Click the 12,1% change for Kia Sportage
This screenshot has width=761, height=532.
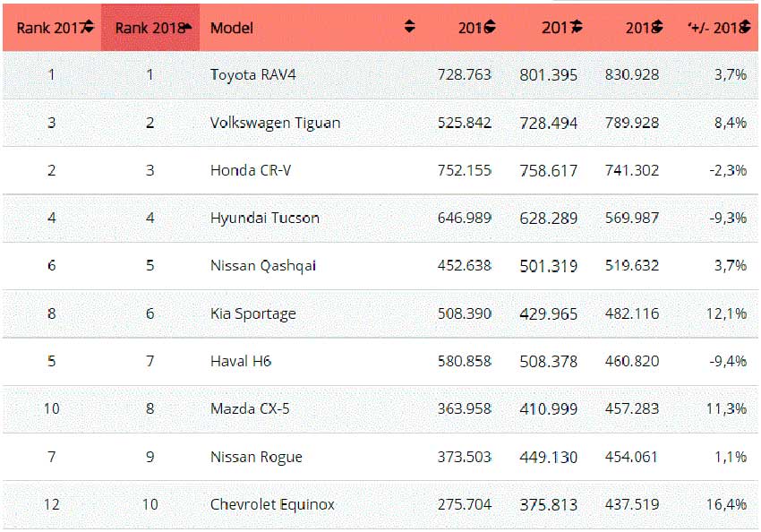(726, 314)
